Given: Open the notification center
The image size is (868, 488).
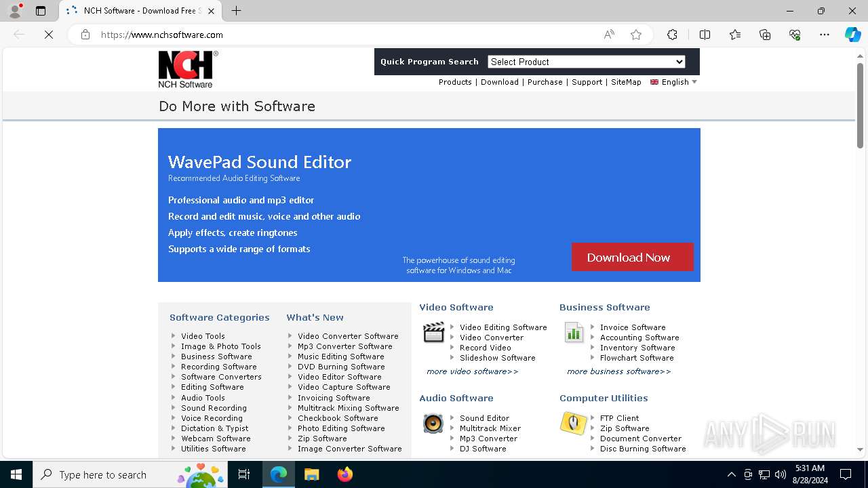Looking at the screenshot, I should pyautogui.click(x=846, y=474).
